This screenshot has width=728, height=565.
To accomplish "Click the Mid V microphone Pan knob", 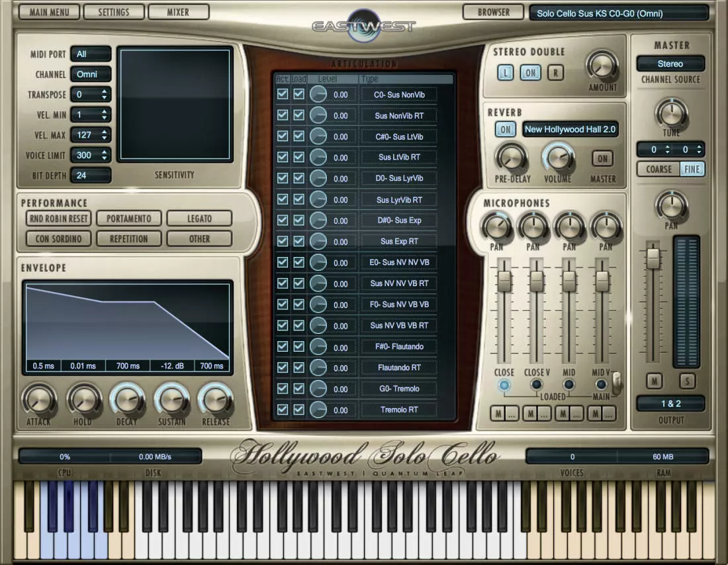I will coord(606,227).
